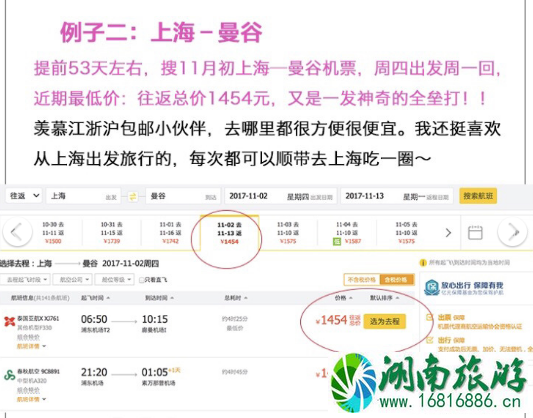Click the 出行保障 guarantee icon

(x=430, y=340)
